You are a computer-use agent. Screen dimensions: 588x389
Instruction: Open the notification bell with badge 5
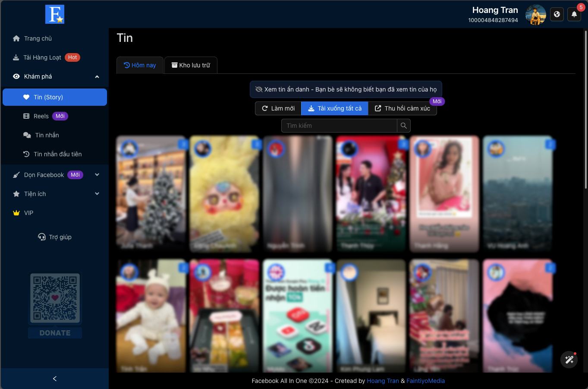(x=574, y=14)
